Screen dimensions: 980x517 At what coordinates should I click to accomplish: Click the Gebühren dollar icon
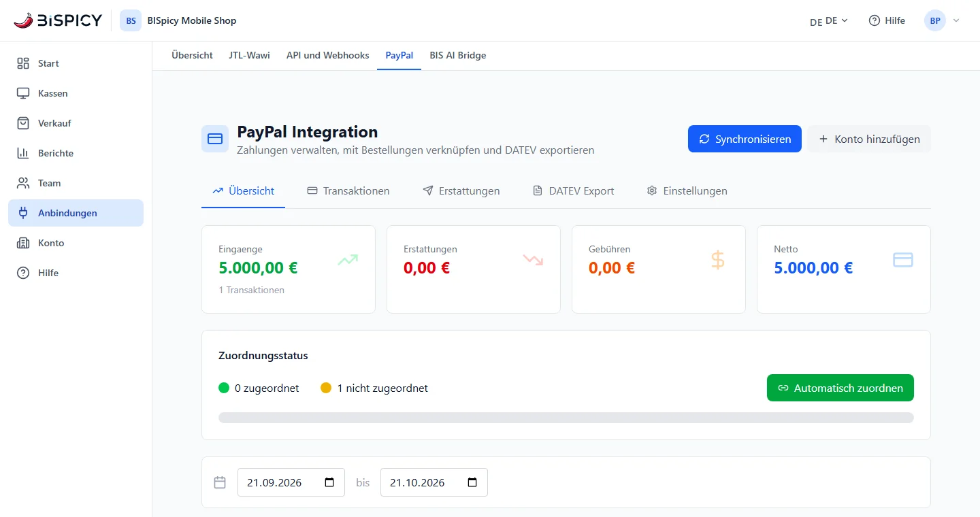(718, 260)
